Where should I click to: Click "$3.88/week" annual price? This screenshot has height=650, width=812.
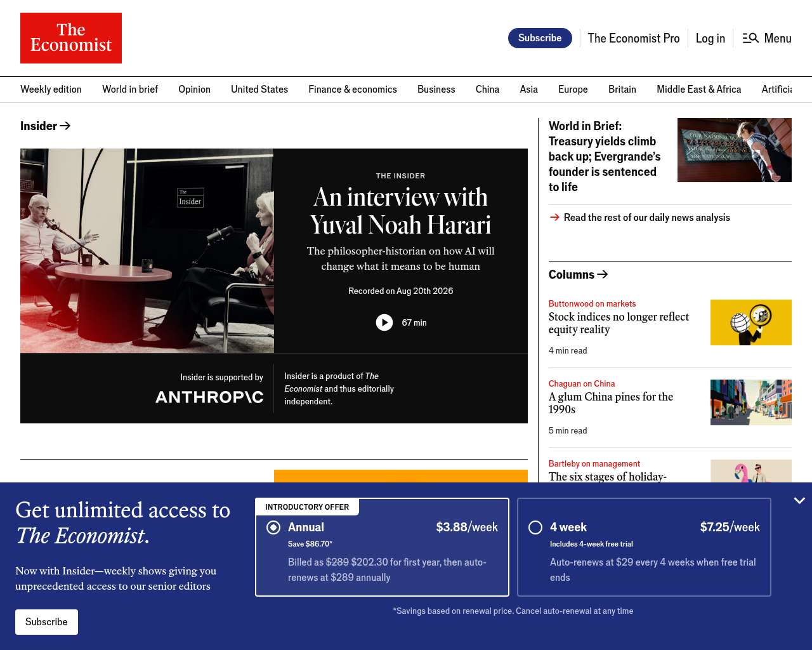[467, 527]
